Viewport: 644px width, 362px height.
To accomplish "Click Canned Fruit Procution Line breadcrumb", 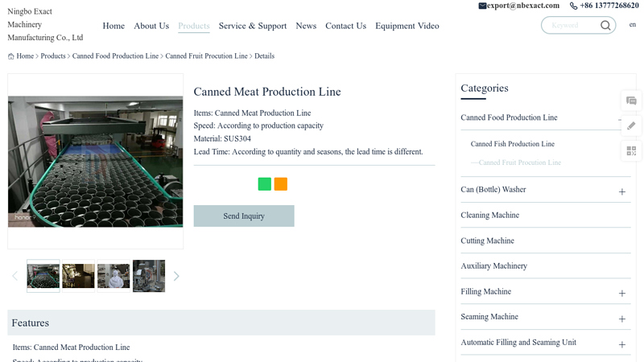I will click(x=207, y=56).
